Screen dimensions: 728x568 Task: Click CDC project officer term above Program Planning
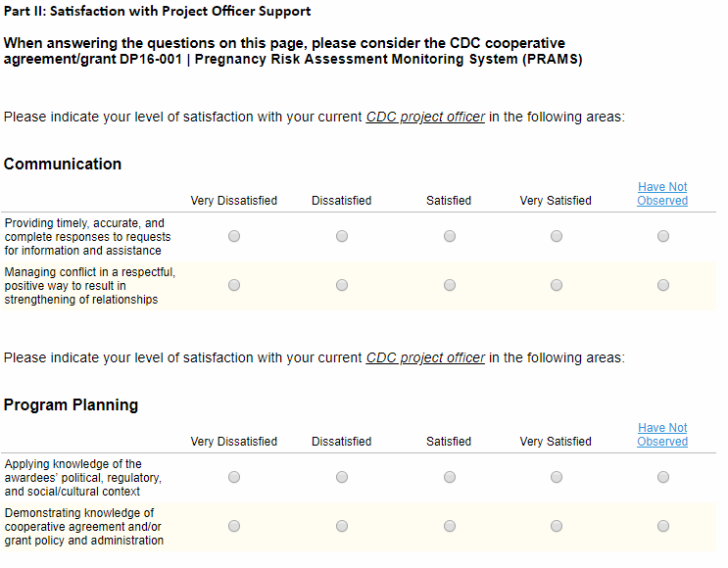425,358
